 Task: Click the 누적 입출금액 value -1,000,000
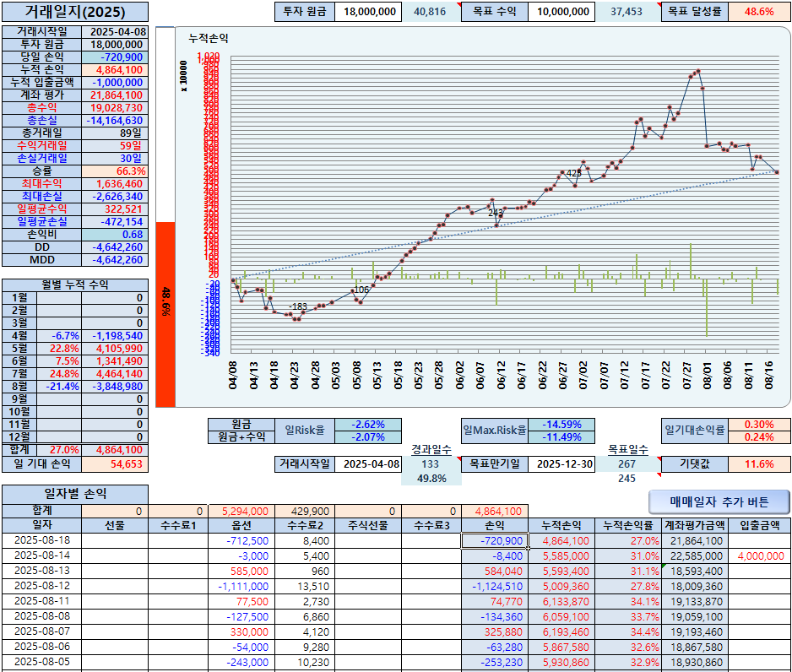pyautogui.click(x=115, y=82)
